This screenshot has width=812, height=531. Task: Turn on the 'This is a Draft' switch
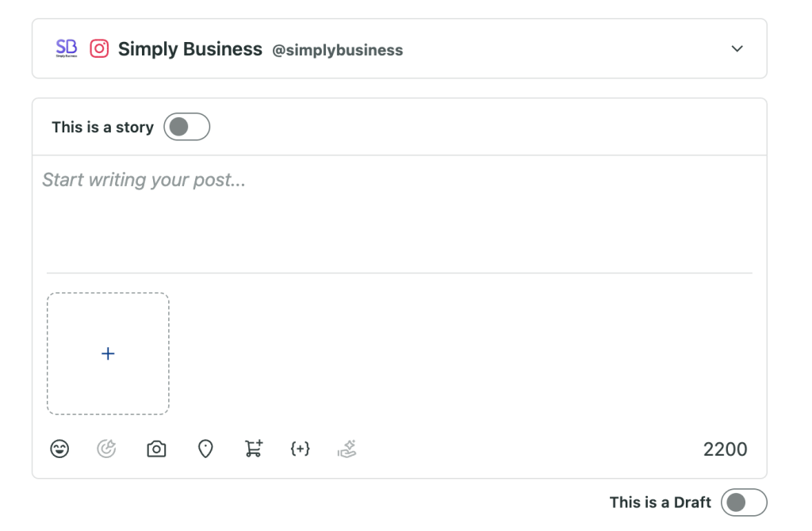pyautogui.click(x=744, y=502)
